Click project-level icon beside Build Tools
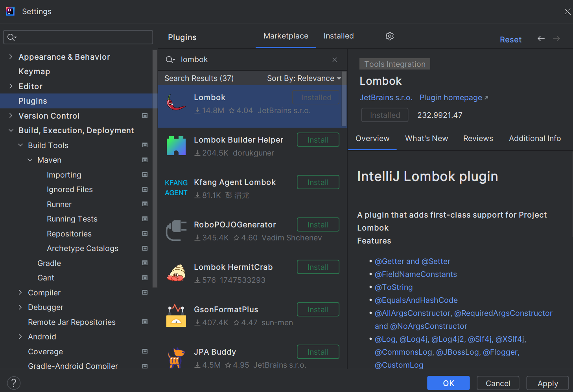 coord(145,145)
